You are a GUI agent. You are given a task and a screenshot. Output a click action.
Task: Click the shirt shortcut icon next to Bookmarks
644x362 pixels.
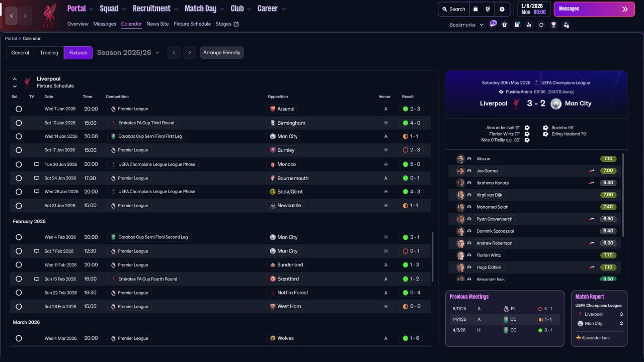point(505,25)
